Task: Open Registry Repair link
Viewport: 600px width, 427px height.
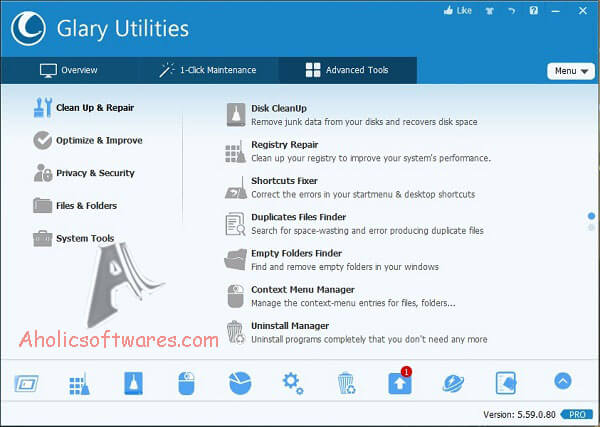Action: 285,145
